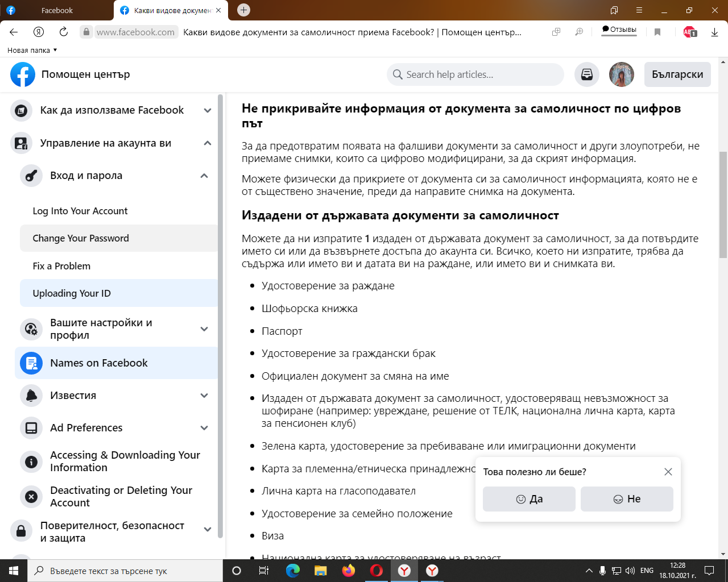Screen dimensions: 728x582
Task: Answer Да in feedback popup
Action: [529, 499]
